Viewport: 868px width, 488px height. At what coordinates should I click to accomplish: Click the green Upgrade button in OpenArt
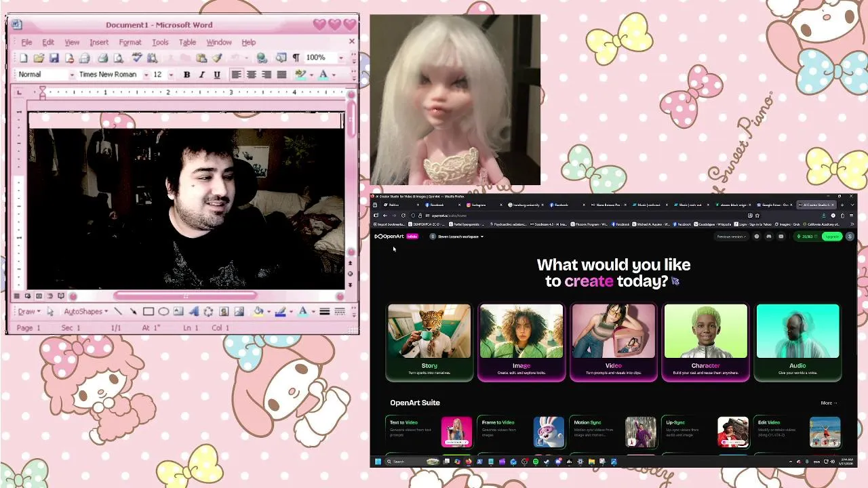pyautogui.click(x=832, y=237)
